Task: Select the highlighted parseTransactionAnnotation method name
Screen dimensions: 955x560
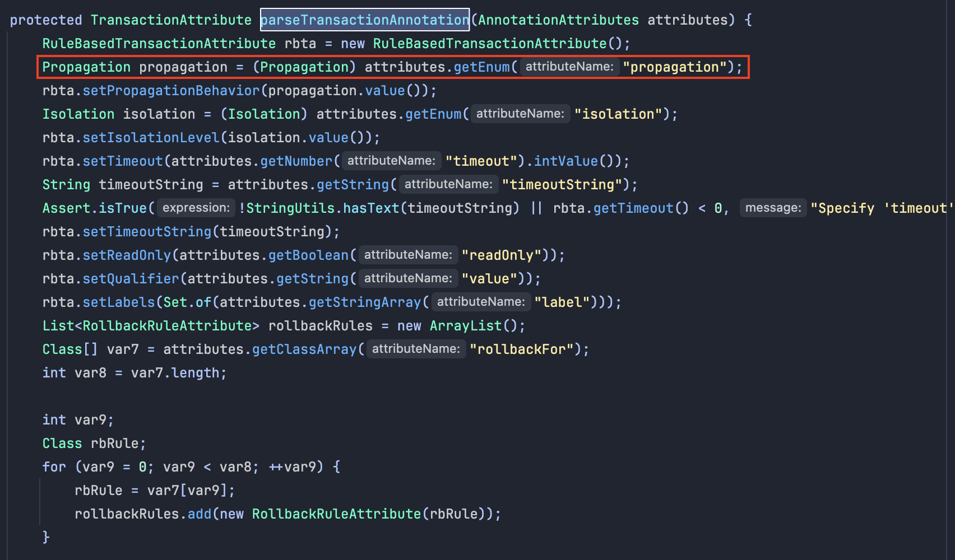Action: [x=364, y=20]
